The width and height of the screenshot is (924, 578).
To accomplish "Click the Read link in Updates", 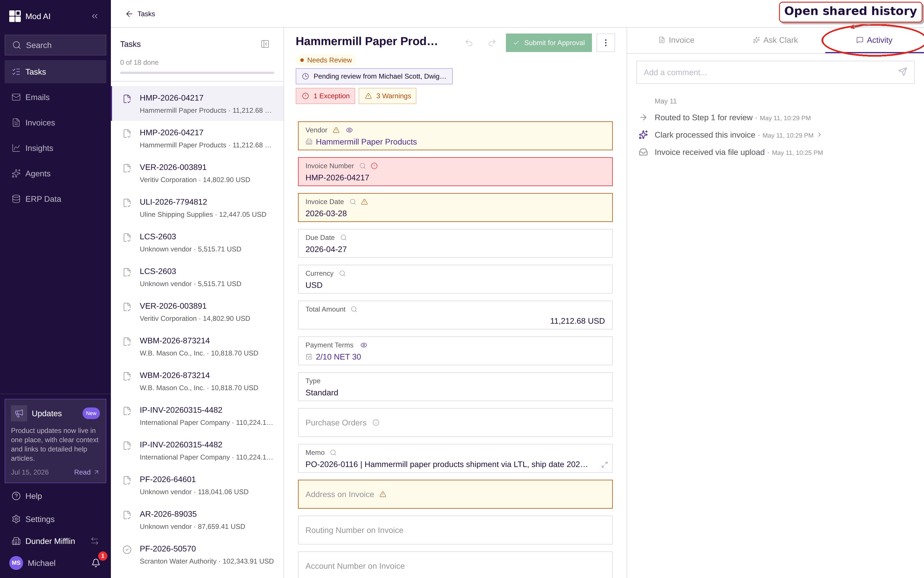I will [86, 472].
